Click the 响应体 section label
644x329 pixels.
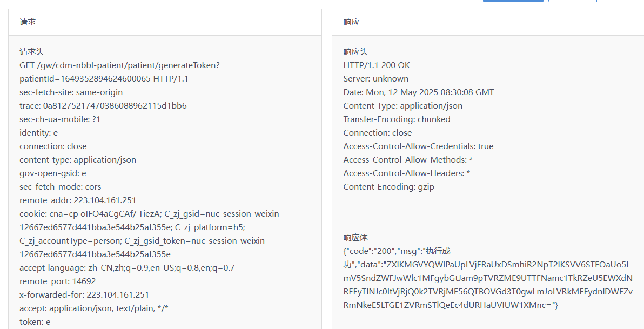coord(355,238)
